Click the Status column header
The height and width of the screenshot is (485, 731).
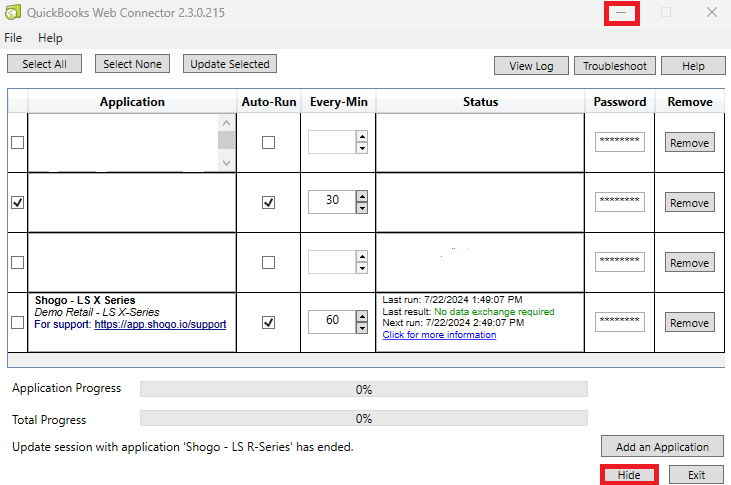[x=480, y=102]
